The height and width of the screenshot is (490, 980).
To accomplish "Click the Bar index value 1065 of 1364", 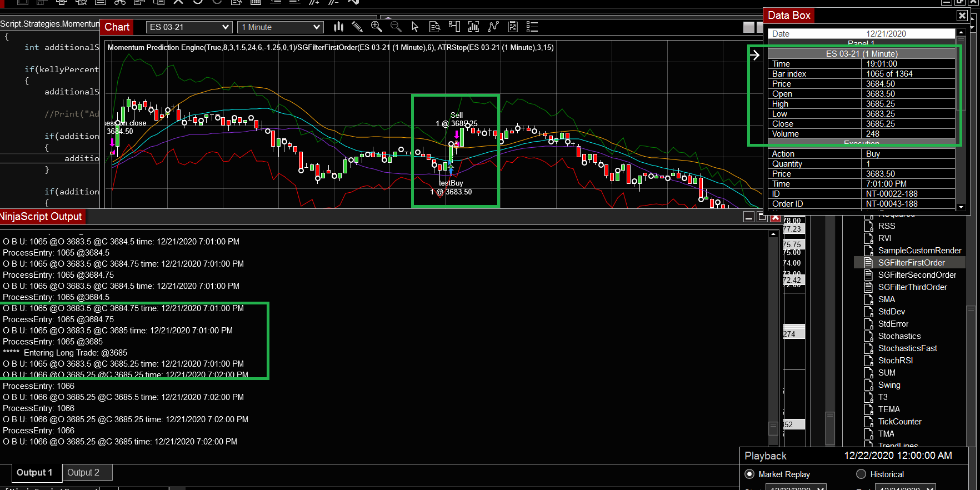I will [x=889, y=74].
